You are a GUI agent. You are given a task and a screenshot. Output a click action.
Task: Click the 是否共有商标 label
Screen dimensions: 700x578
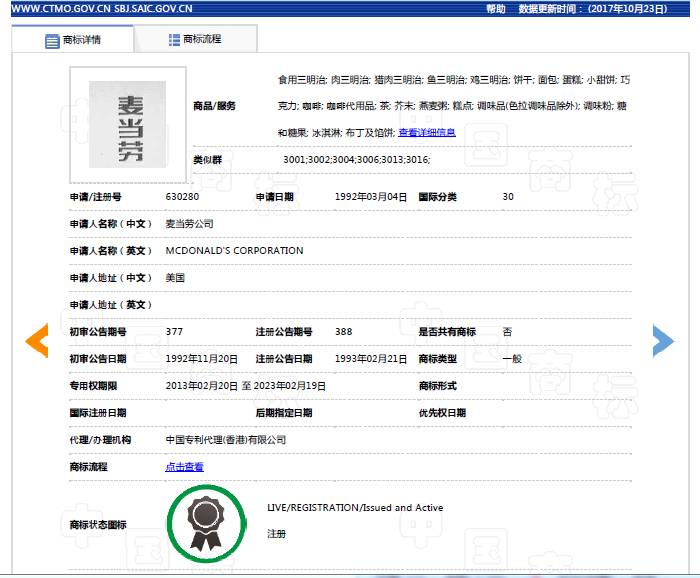pyautogui.click(x=447, y=332)
